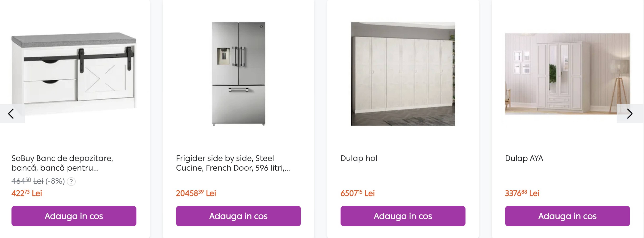
Task: Add the SoBuy bench to cart
Action: pos(74,216)
